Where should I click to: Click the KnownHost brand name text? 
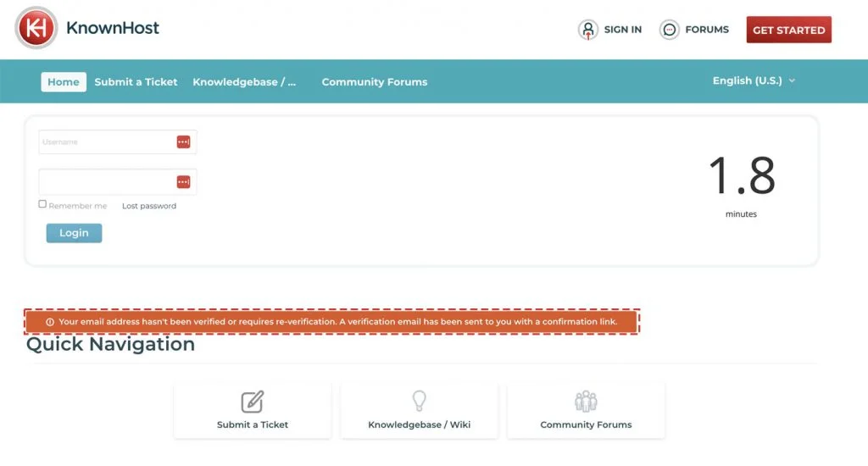(113, 28)
